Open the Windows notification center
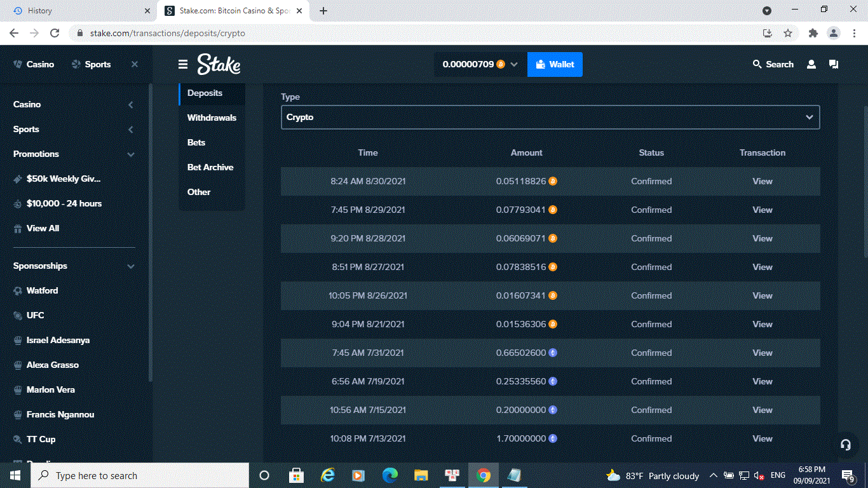 848,475
